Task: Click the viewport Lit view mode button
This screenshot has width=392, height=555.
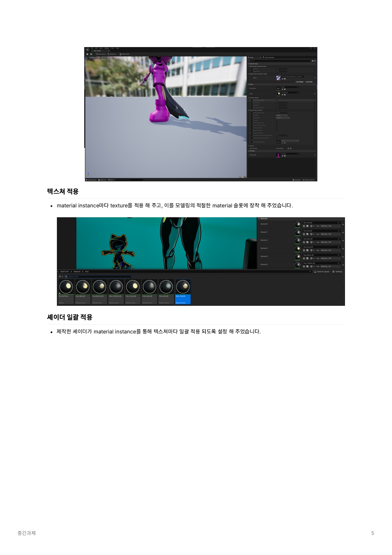Action: (x=100, y=58)
